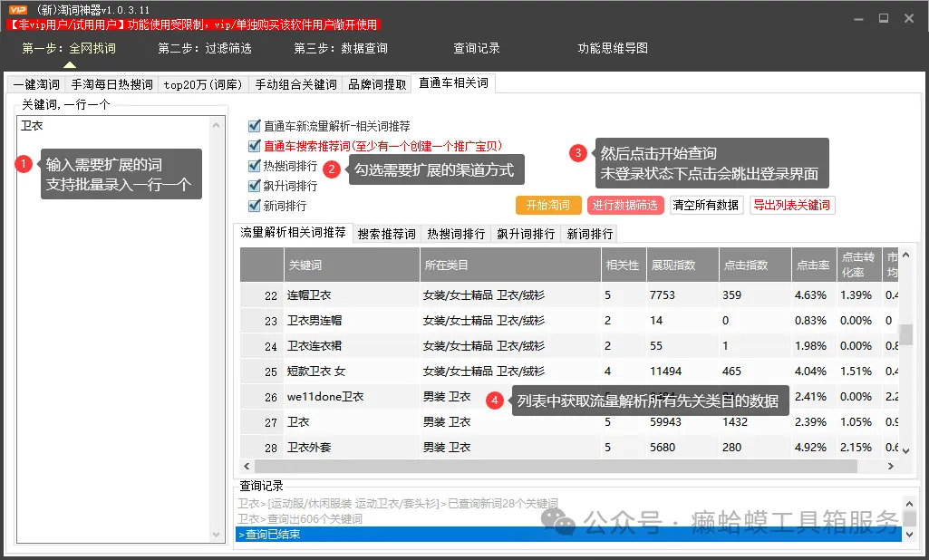Viewport: 929px width, 560px height.
Task: Sort by 所在类目 column header
Action: pyautogui.click(x=510, y=265)
